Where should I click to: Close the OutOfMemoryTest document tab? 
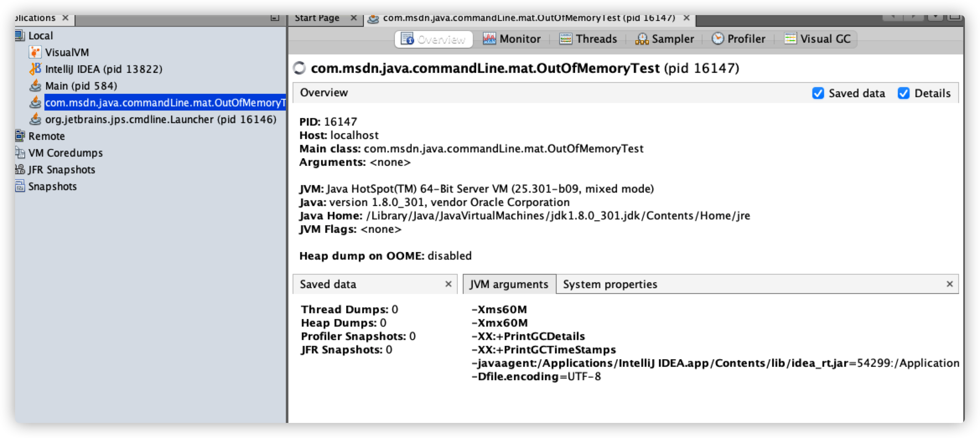point(687,18)
